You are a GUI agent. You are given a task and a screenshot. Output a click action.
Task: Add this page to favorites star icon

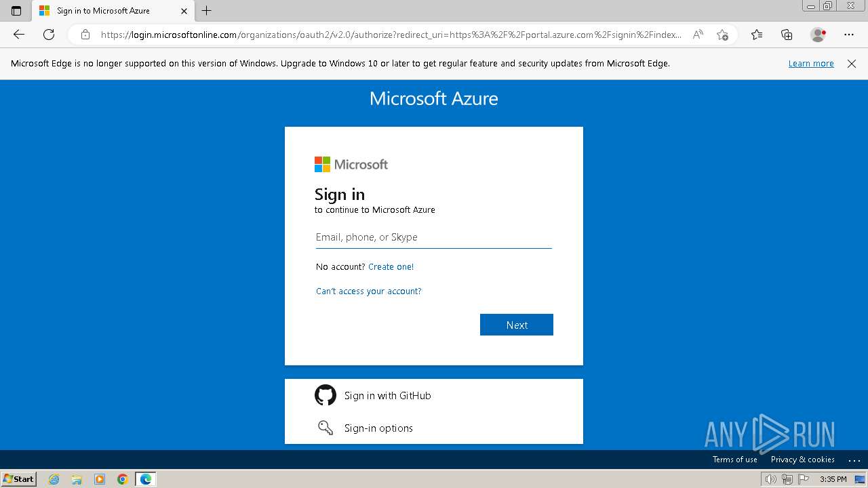point(722,35)
